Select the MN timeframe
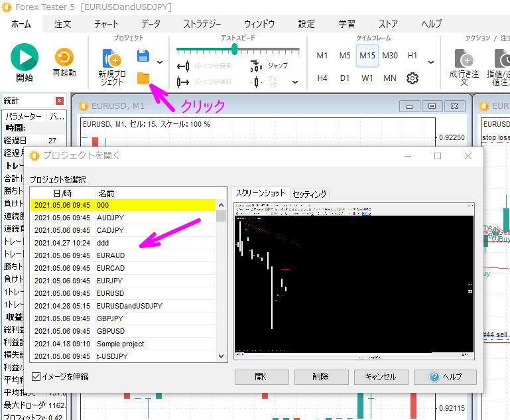 390,78
